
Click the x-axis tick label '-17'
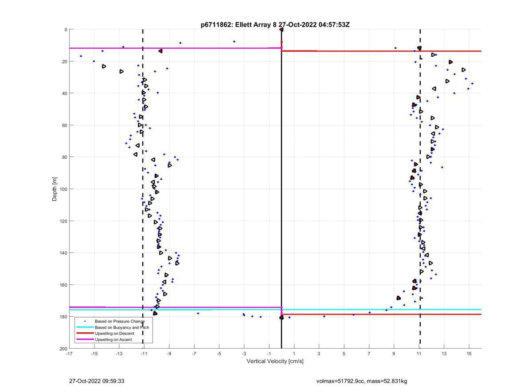pyautogui.click(x=69, y=353)
